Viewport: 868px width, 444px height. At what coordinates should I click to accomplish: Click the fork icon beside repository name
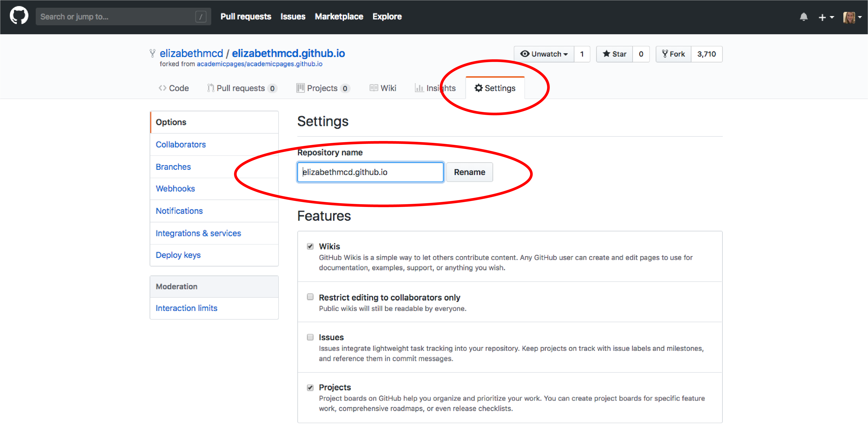click(152, 53)
